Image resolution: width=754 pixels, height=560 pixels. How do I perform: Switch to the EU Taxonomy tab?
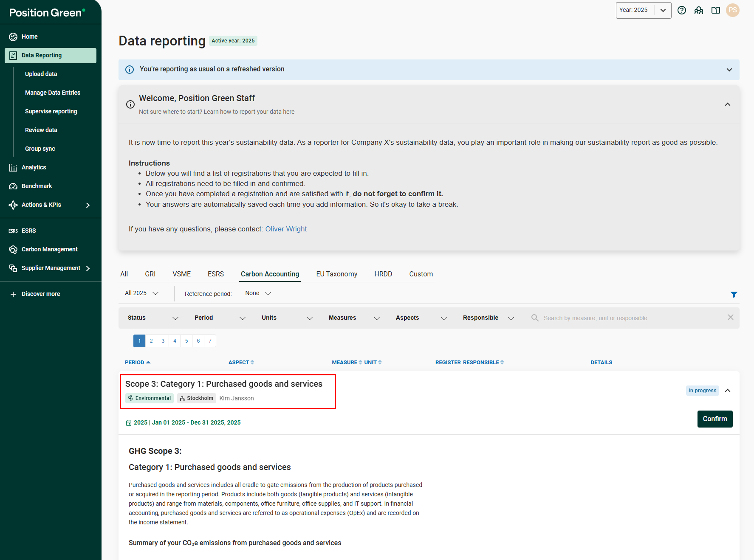click(337, 274)
